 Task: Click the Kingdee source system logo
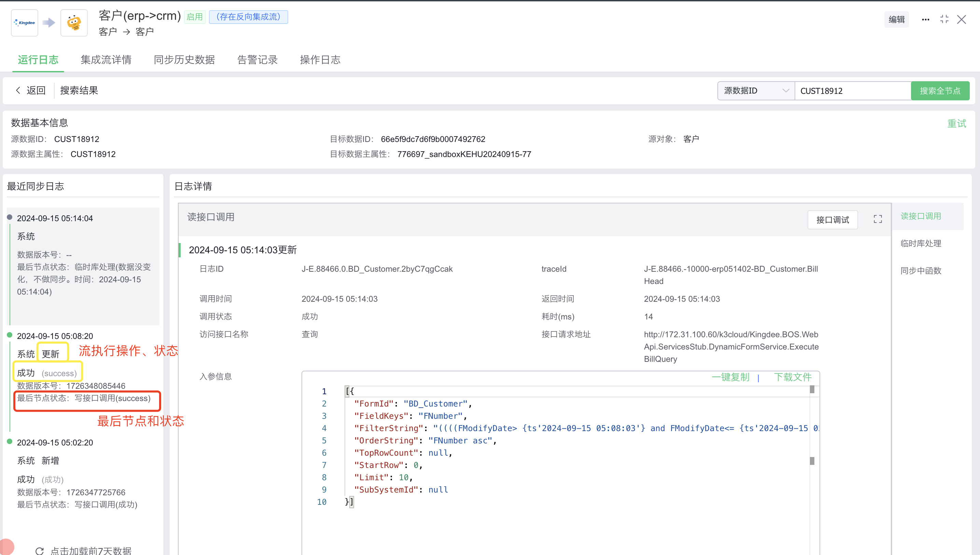point(24,23)
